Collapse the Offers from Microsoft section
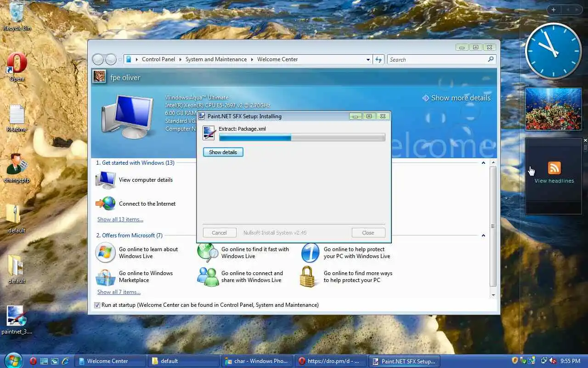This screenshot has height=368, width=588. [x=483, y=236]
